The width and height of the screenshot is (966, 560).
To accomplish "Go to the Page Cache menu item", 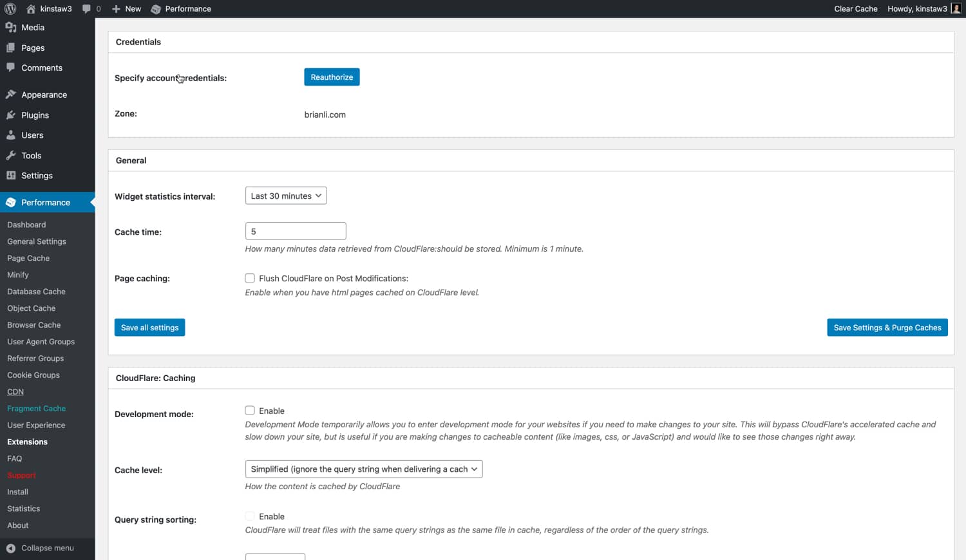I will 28,258.
